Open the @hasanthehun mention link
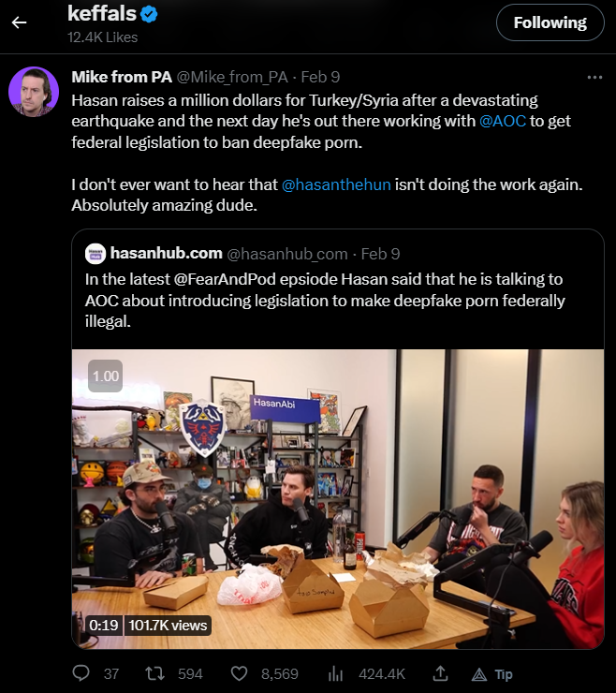Screen dimensions: 616x693 (x=336, y=184)
